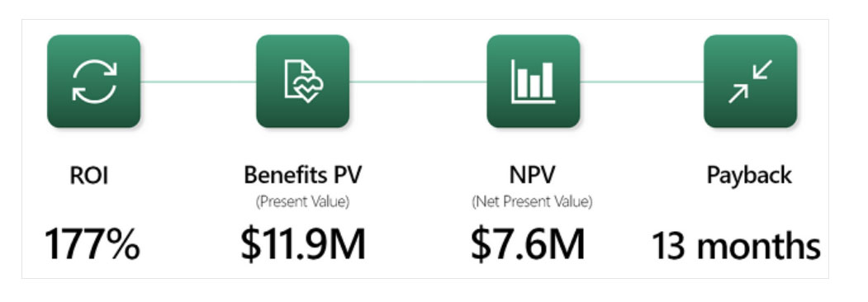This screenshot has width=868, height=302.
Task: Select the Benefits PV document heart icon
Action: click(x=303, y=82)
